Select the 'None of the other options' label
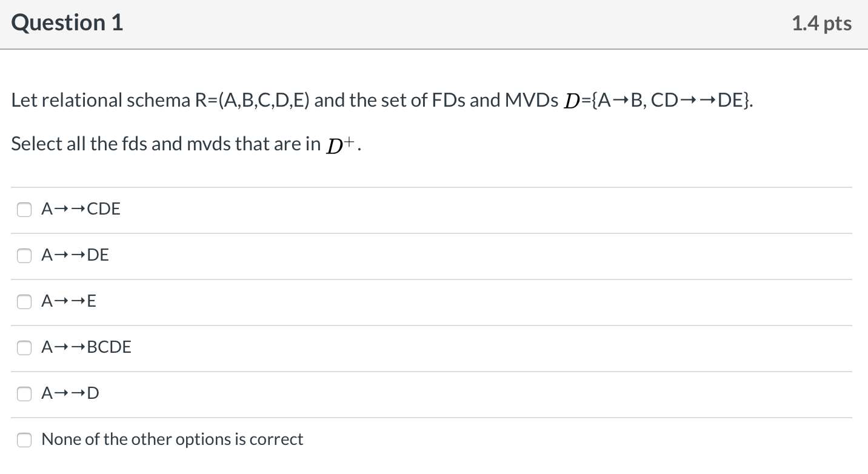Viewport: 868px width, 474px height. (172, 439)
